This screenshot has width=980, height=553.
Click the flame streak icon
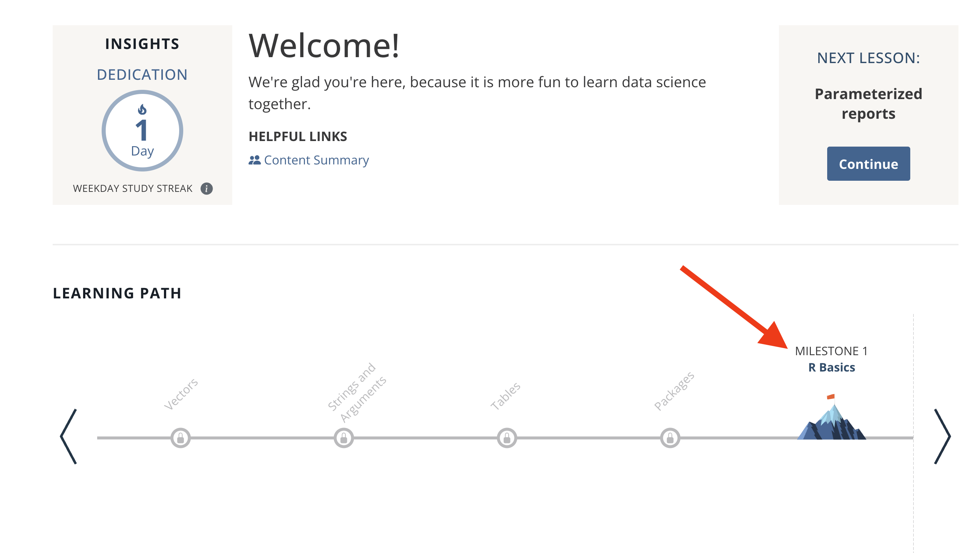(142, 109)
